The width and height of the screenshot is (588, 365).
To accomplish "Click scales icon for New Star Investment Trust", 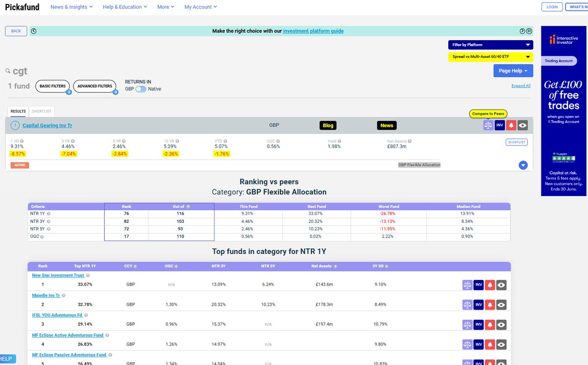I will [x=467, y=285].
